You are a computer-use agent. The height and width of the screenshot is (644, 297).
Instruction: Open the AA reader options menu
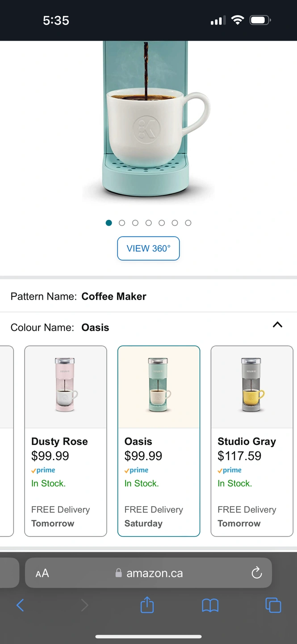(42, 573)
